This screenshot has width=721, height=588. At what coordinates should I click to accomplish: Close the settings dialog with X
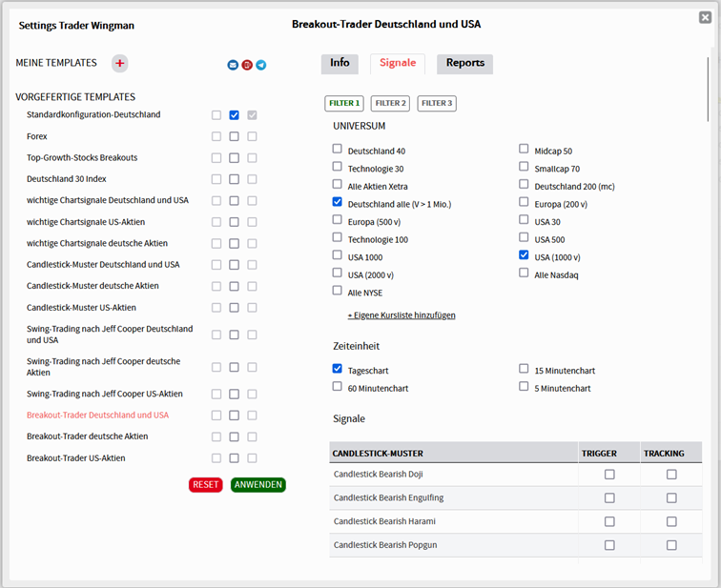point(705,17)
